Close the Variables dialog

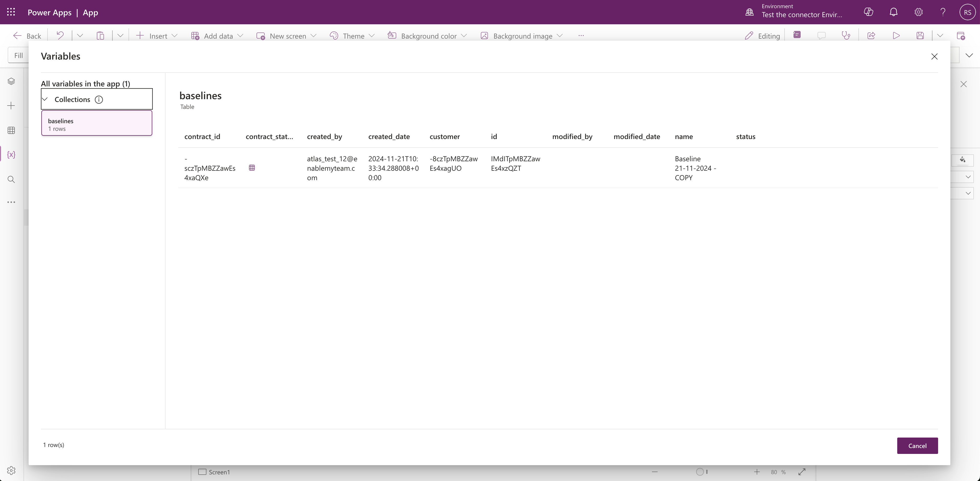[934, 57]
